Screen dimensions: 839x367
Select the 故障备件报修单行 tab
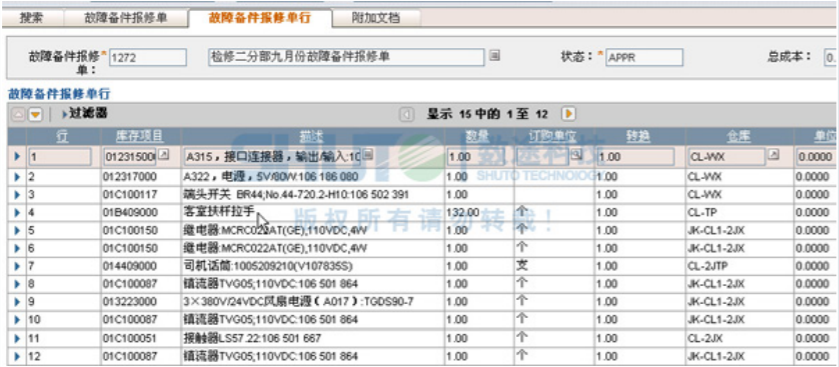260,18
